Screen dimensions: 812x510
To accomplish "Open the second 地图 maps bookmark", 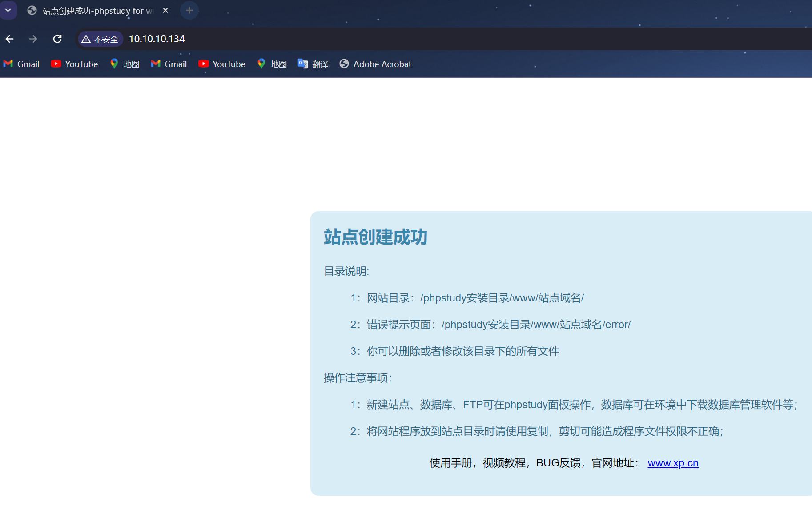I will tap(272, 64).
